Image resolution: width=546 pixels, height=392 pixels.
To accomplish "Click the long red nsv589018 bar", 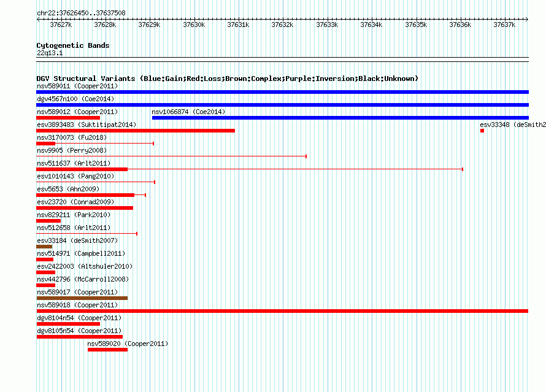I will click(282, 311).
